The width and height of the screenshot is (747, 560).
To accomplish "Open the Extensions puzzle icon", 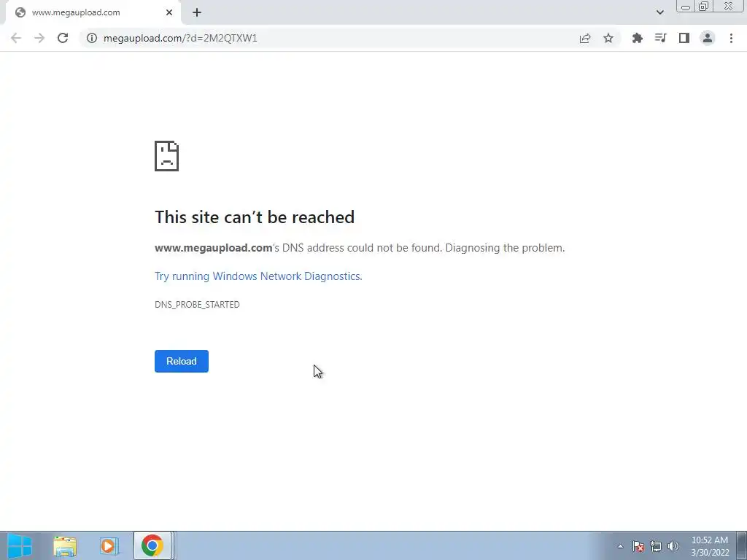I will click(637, 38).
